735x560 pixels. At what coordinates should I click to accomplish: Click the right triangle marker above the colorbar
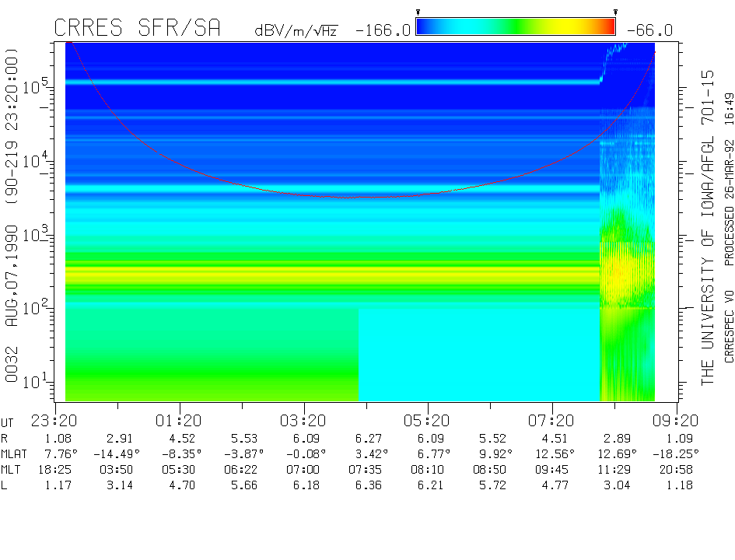pos(615,12)
